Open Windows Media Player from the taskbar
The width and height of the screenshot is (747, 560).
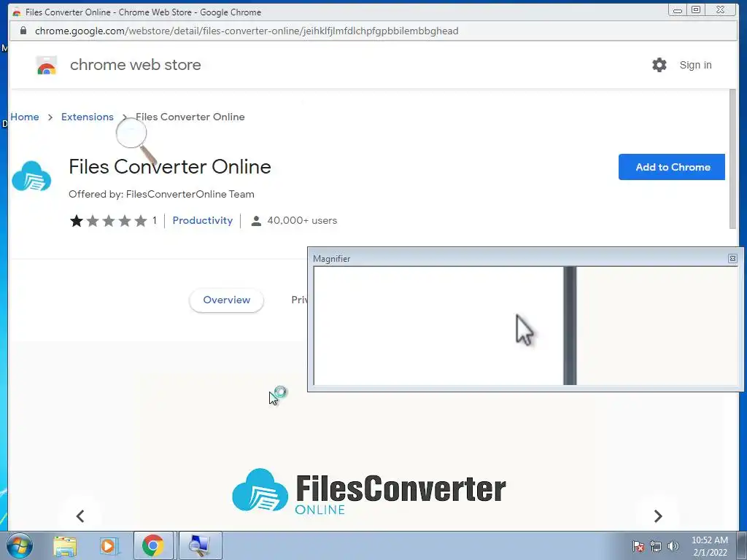[x=108, y=545]
